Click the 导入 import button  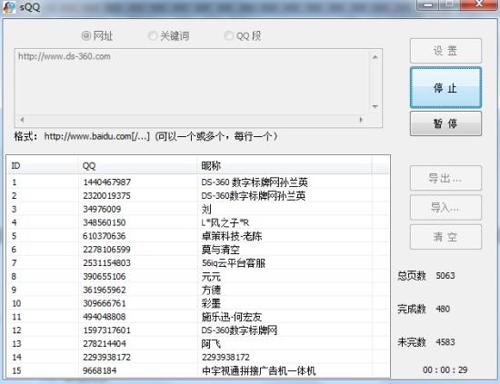click(x=446, y=208)
